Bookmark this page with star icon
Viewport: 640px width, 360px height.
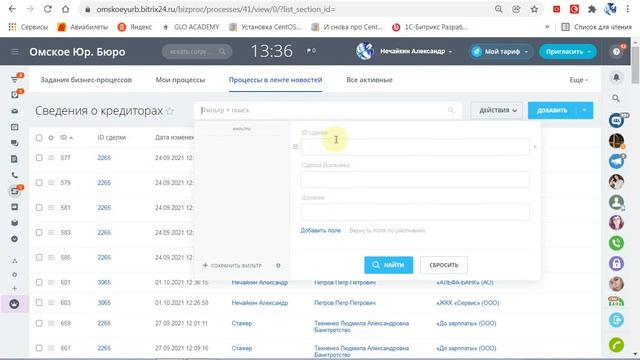[534, 9]
